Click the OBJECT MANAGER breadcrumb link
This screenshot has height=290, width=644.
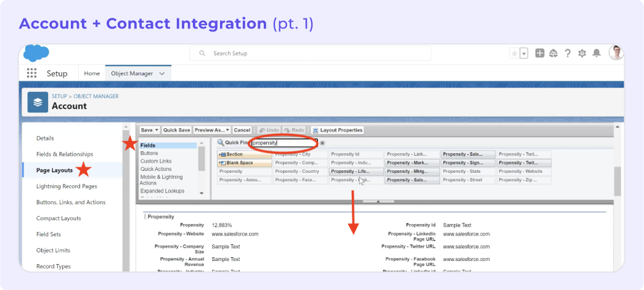[96, 96]
